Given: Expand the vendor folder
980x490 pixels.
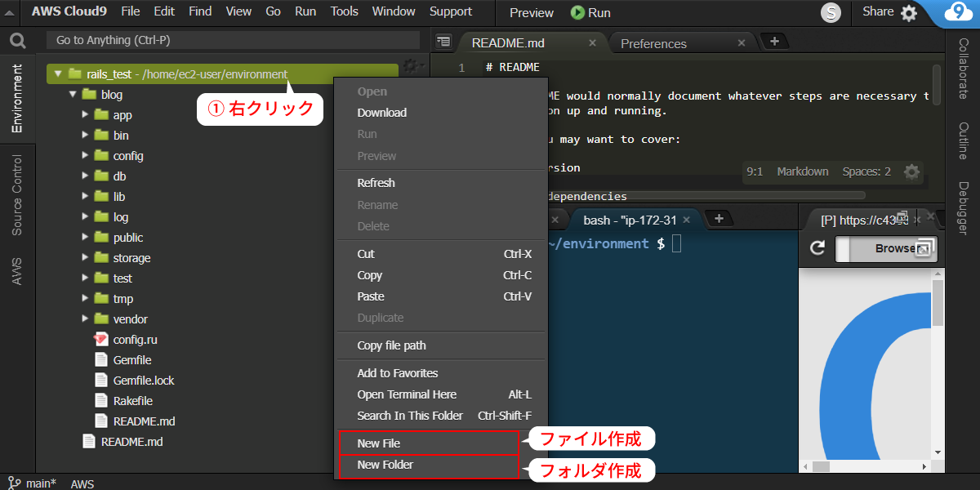Looking at the screenshot, I should coord(85,319).
